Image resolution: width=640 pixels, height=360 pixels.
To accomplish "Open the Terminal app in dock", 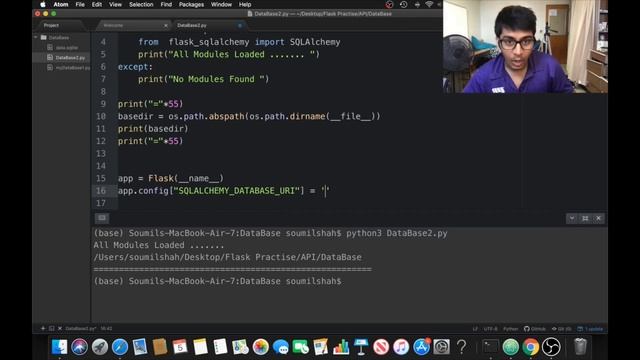I will click(x=490, y=347).
